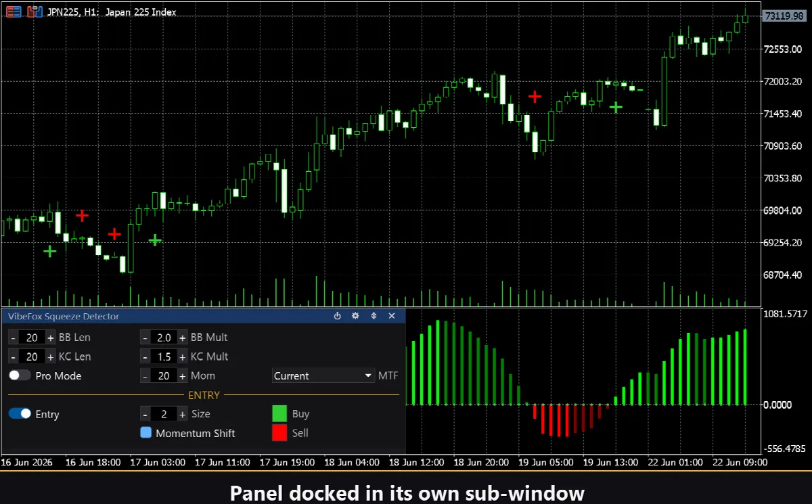Image resolution: width=812 pixels, height=504 pixels.
Task: Decrease KC Len with the minus button
Action: click(x=14, y=357)
